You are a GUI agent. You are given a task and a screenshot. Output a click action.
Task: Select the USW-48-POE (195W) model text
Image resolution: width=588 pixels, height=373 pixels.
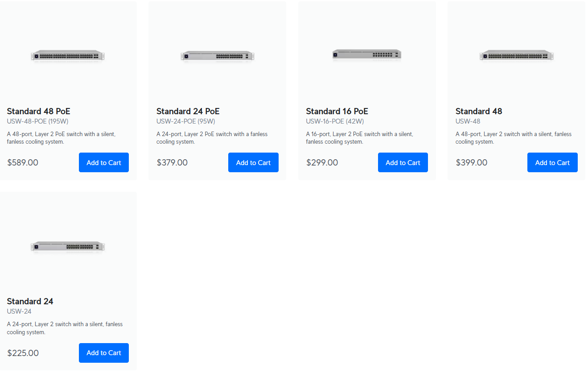(38, 121)
